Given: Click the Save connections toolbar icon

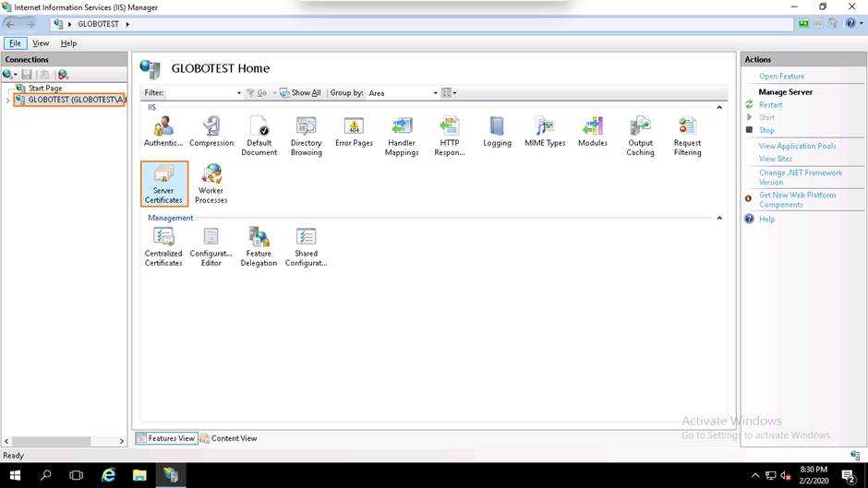Looking at the screenshot, I should [27, 74].
